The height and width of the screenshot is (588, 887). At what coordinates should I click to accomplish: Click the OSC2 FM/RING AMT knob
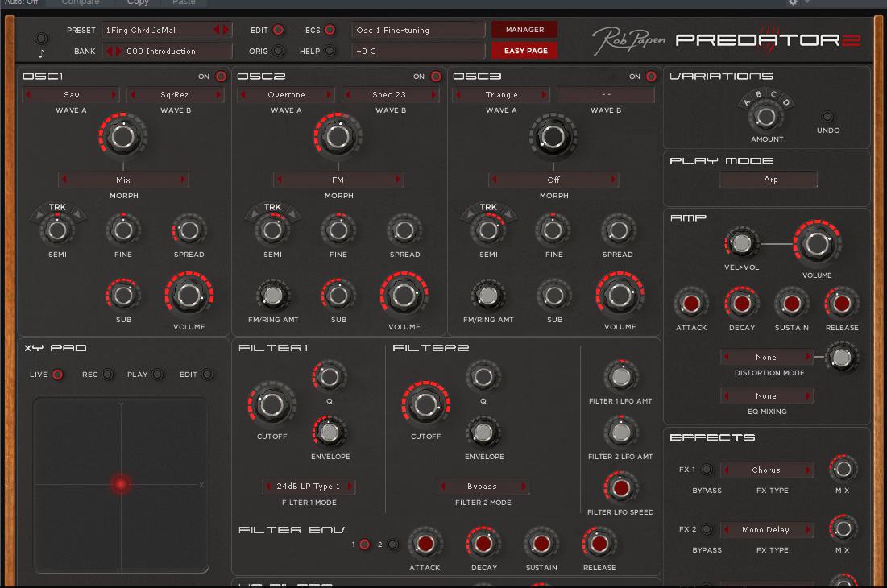coord(272,295)
